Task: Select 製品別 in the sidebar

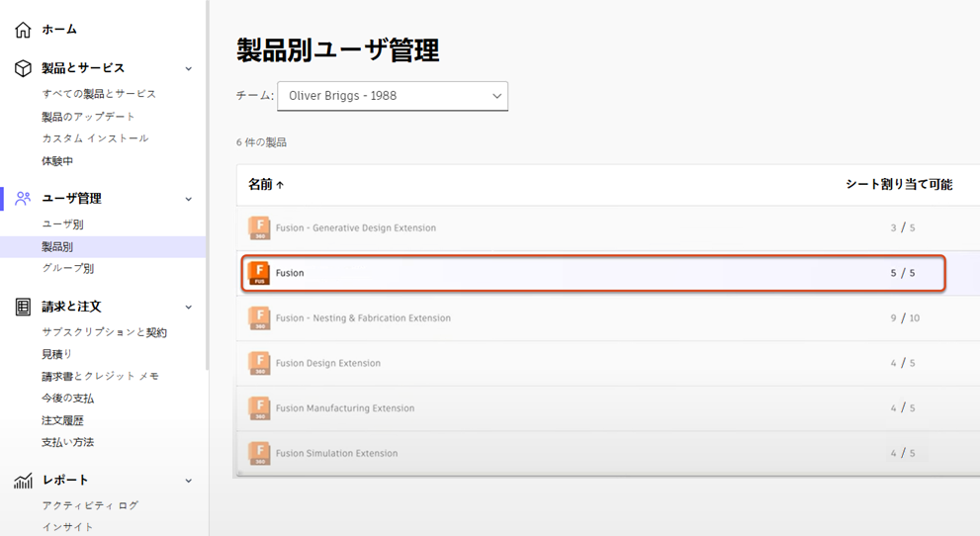Action: point(103,247)
